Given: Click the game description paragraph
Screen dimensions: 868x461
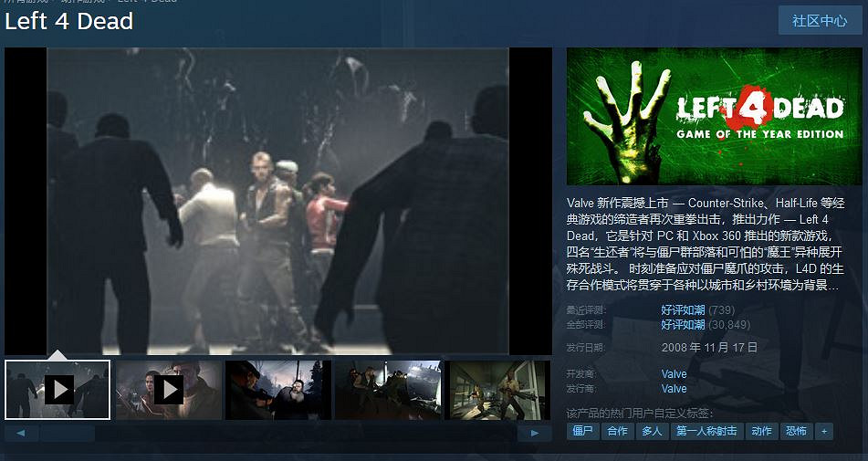Looking at the screenshot, I should point(706,244).
